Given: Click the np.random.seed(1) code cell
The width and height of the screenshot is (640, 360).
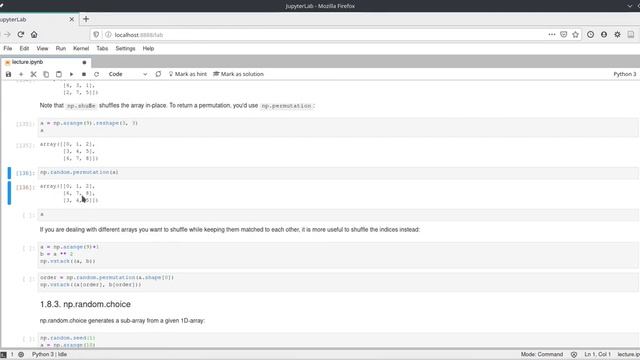Looking at the screenshot, I should pos(338,341).
